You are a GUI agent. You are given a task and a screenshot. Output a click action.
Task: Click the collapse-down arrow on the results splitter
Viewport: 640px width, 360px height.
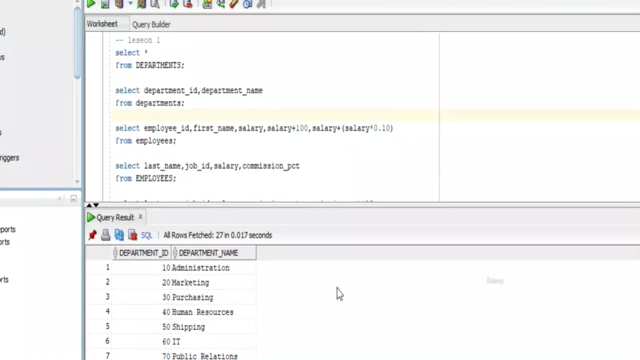point(96,205)
